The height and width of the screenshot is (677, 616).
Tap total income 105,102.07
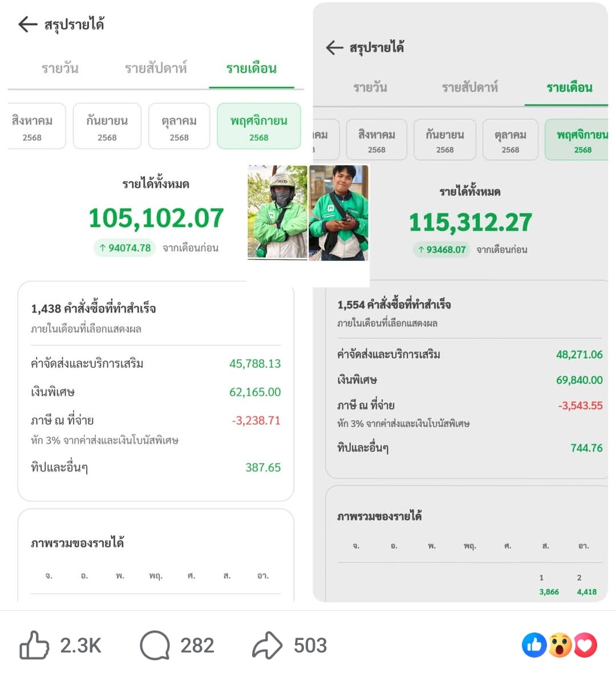[x=156, y=218]
